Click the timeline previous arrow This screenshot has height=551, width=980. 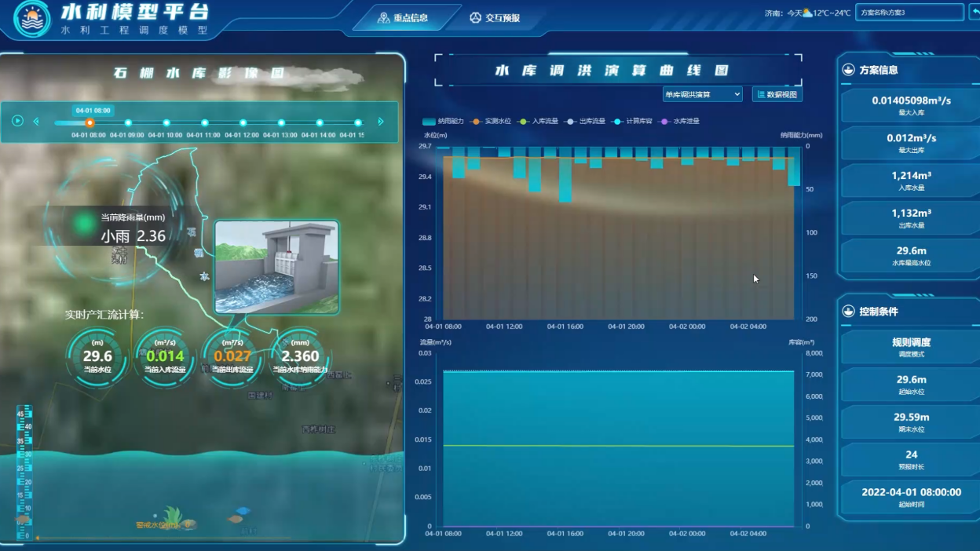(36, 122)
